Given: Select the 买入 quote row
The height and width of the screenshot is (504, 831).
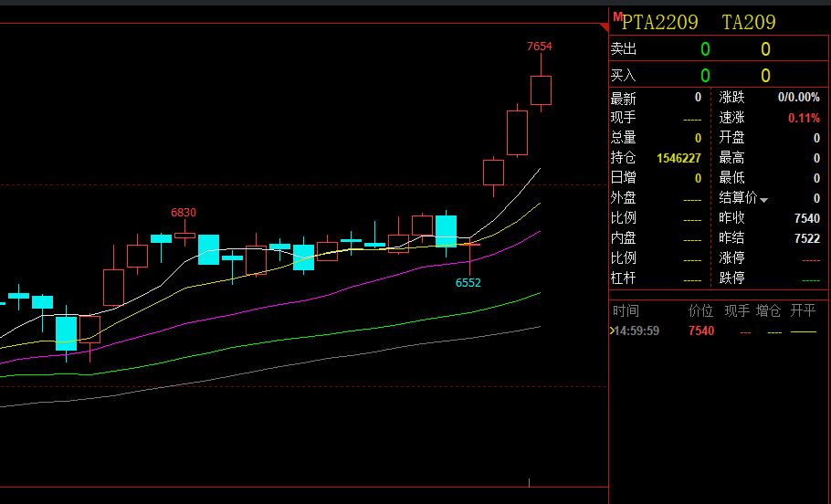Looking at the screenshot, I should coord(719,76).
